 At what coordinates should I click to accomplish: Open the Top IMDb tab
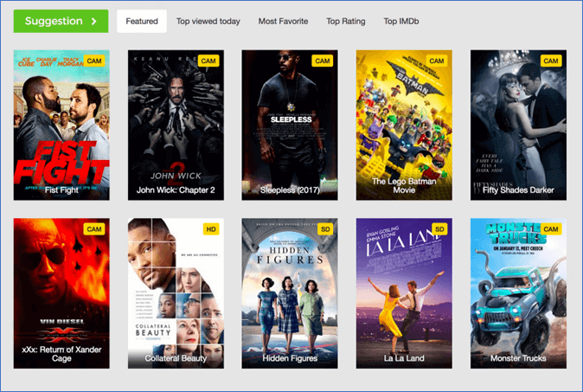pyautogui.click(x=401, y=21)
